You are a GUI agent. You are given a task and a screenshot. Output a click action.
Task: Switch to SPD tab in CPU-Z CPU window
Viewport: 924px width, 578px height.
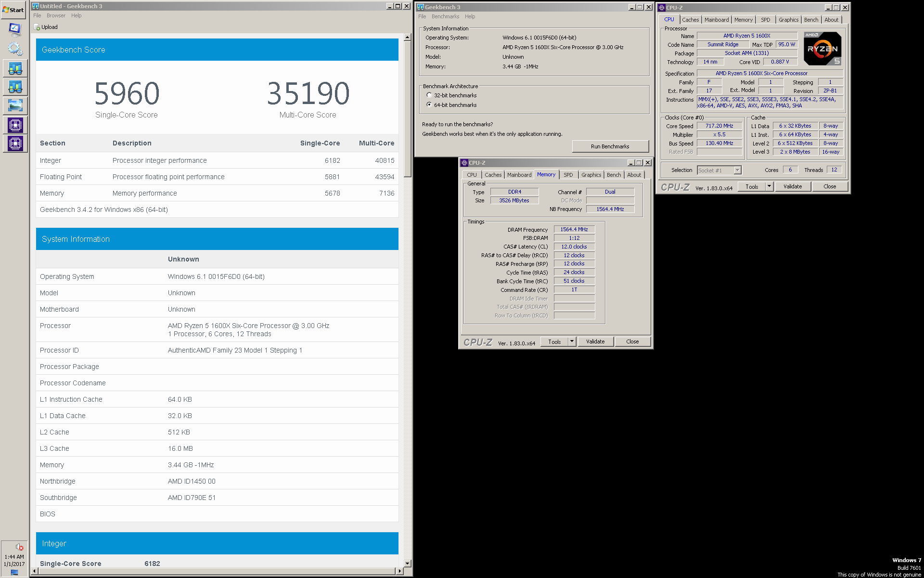pos(766,20)
